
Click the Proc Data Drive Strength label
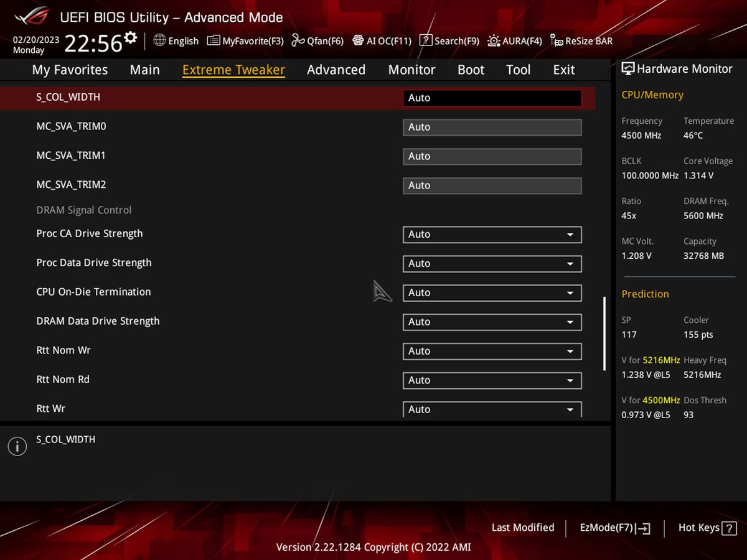[94, 263]
